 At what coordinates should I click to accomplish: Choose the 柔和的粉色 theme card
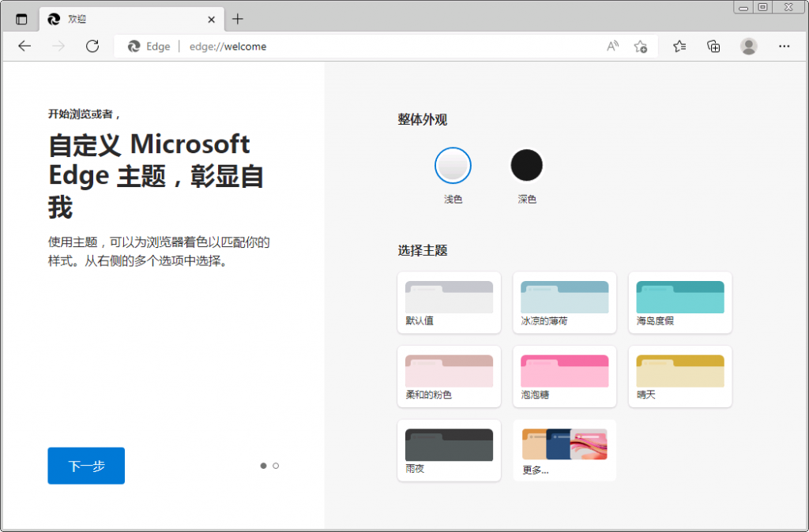pos(449,377)
